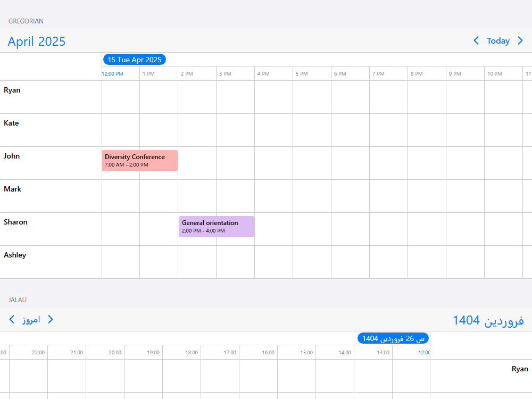Select the Ashley resource row
Image resolution: width=532 pixels, height=399 pixels.
click(51, 262)
